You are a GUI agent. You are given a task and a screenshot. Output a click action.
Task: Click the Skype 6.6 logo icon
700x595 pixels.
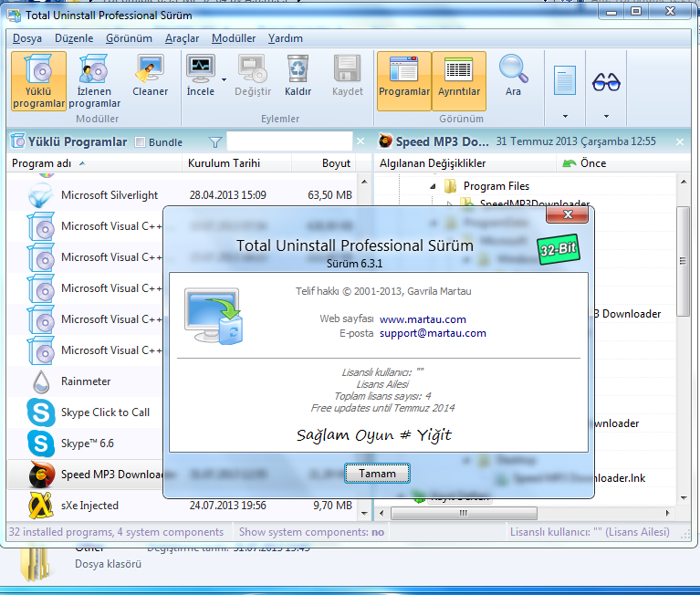pyautogui.click(x=41, y=444)
